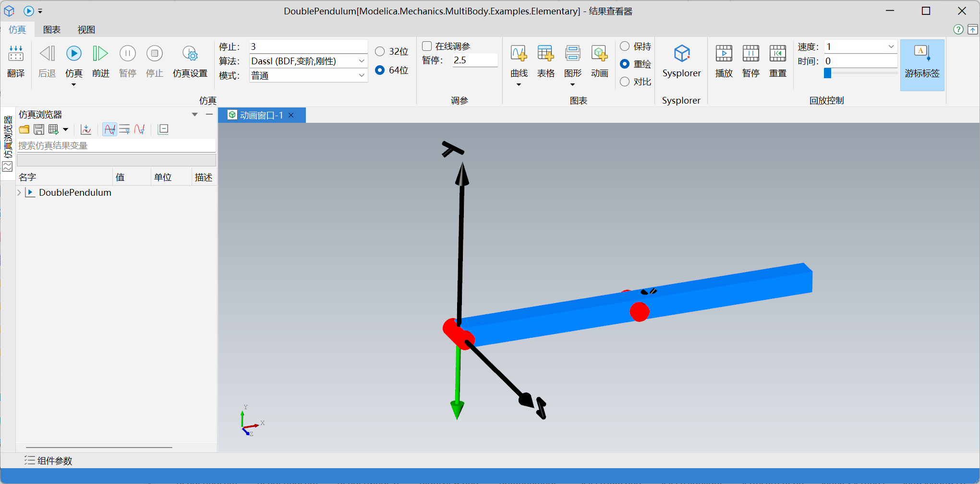Click the 搜索仿真结果变量 search field
Viewport: 980px width, 484px height.
[x=116, y=145]
